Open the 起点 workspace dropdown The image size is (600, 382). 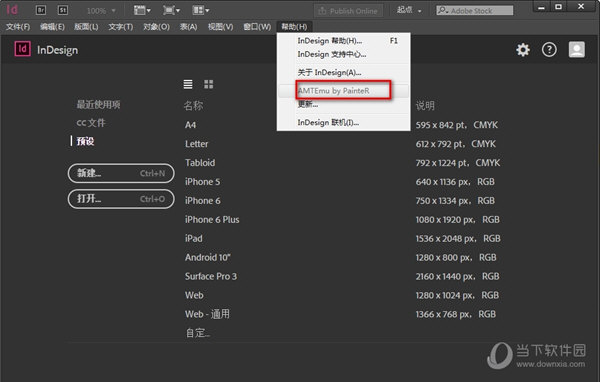click(x=409, y=10)
